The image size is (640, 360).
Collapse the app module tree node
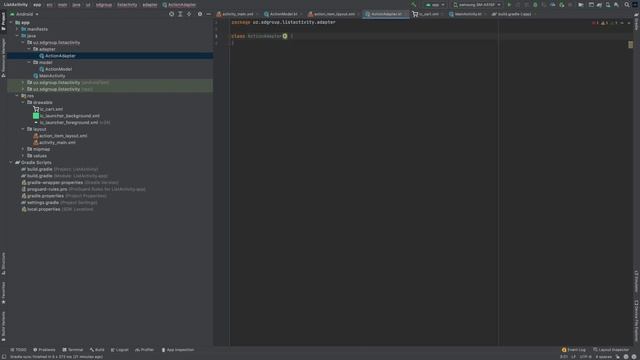[x=11, y=22]
